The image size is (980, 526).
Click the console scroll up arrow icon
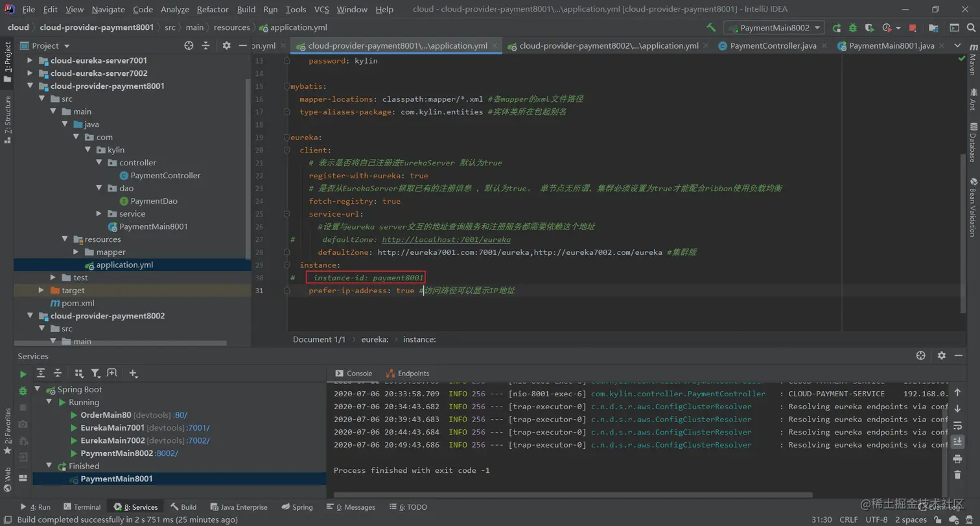pyautogui.click(x=957, y=391)
